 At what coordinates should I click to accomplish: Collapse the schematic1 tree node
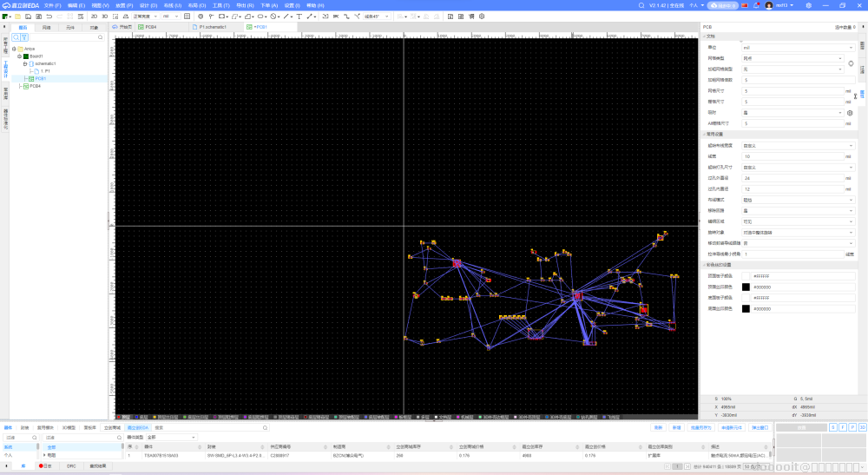25,63
